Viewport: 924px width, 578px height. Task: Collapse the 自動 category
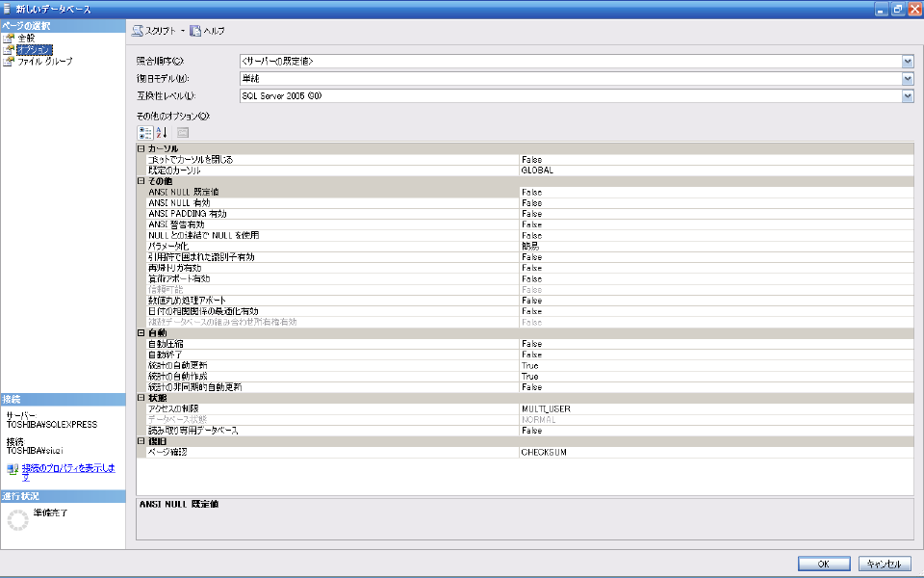[x=141, y=332]
